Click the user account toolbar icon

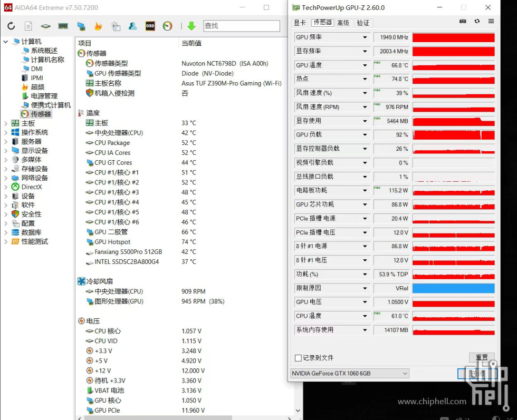pos(132,26)
